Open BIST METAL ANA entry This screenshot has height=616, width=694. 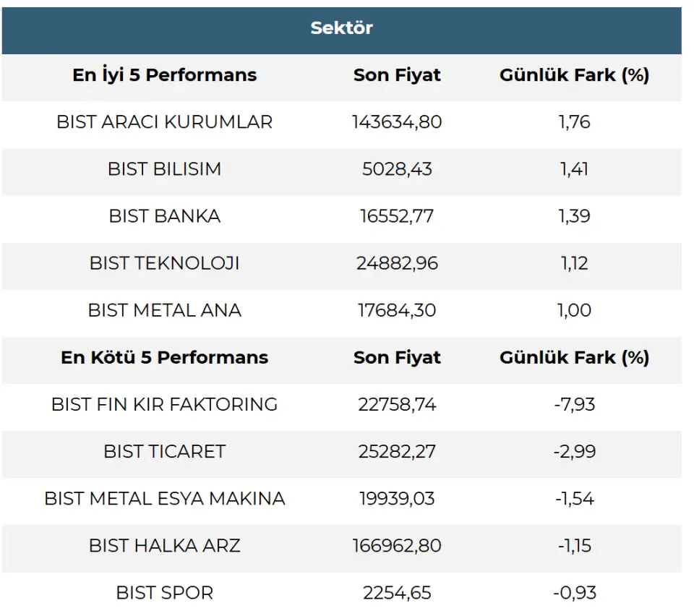tap(164, 310)
